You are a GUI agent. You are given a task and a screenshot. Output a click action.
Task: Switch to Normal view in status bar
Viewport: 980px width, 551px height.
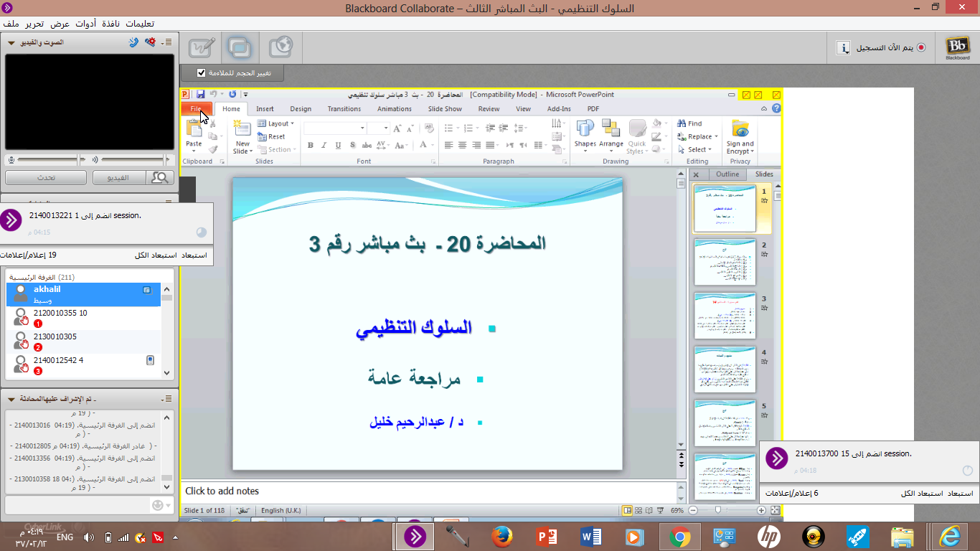628,511
